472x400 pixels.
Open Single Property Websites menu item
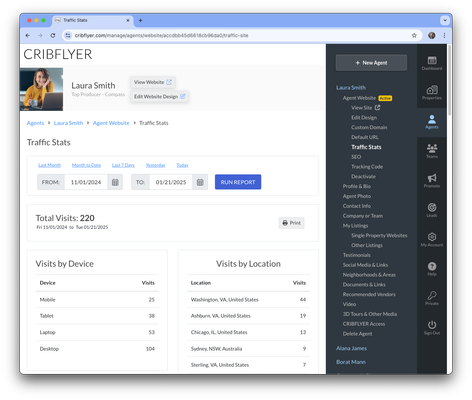(379, 235)
